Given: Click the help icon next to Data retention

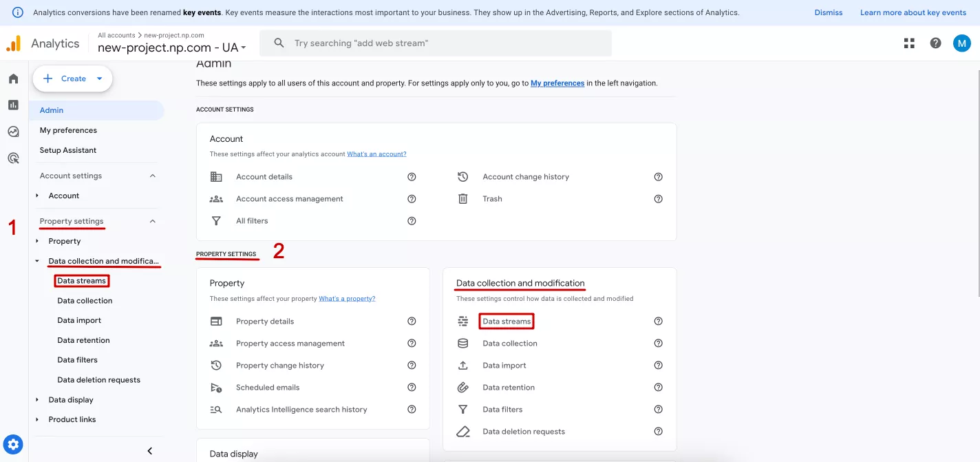Looking at the screenshot, I should click(658, 388).
